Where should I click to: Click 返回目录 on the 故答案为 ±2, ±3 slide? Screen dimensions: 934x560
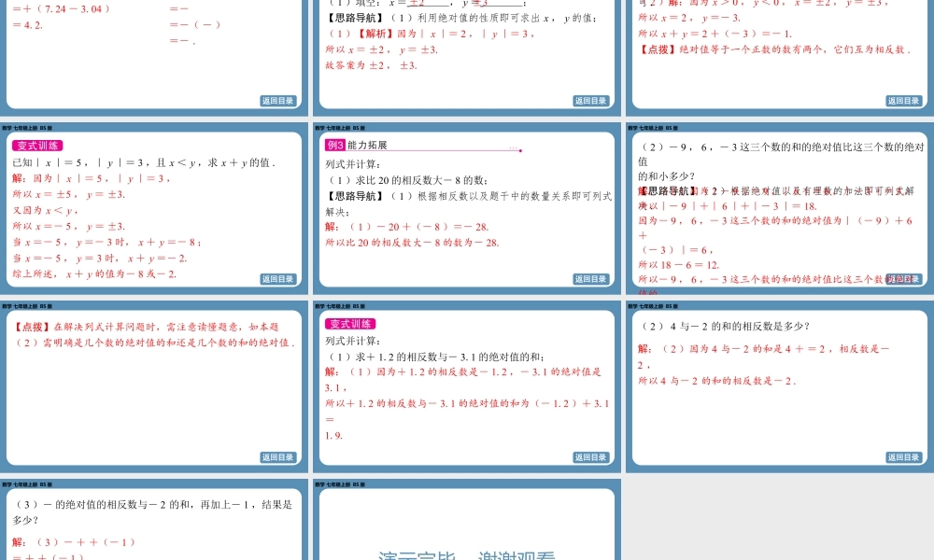590,101
